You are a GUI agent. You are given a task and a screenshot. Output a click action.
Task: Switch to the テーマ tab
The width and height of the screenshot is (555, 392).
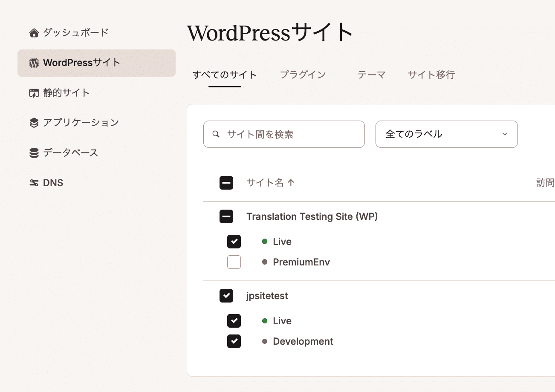pyautogui.click(x=371, y=75)
